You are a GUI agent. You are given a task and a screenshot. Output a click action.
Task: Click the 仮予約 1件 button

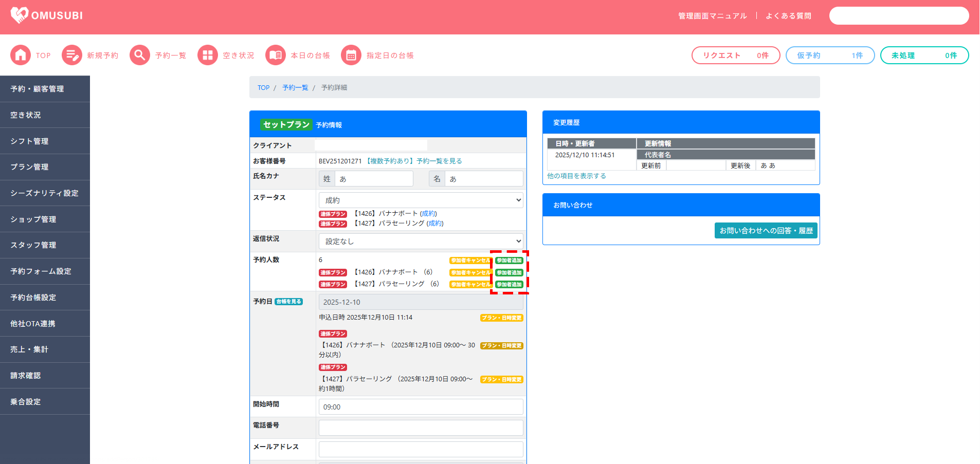(x=829, y=55)
